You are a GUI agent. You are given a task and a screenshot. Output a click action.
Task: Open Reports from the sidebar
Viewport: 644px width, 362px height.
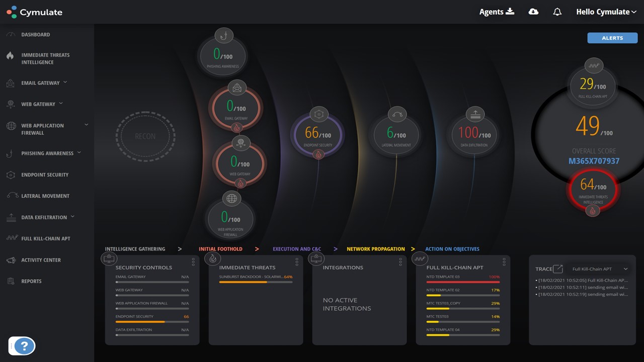[x=31, y=281]
